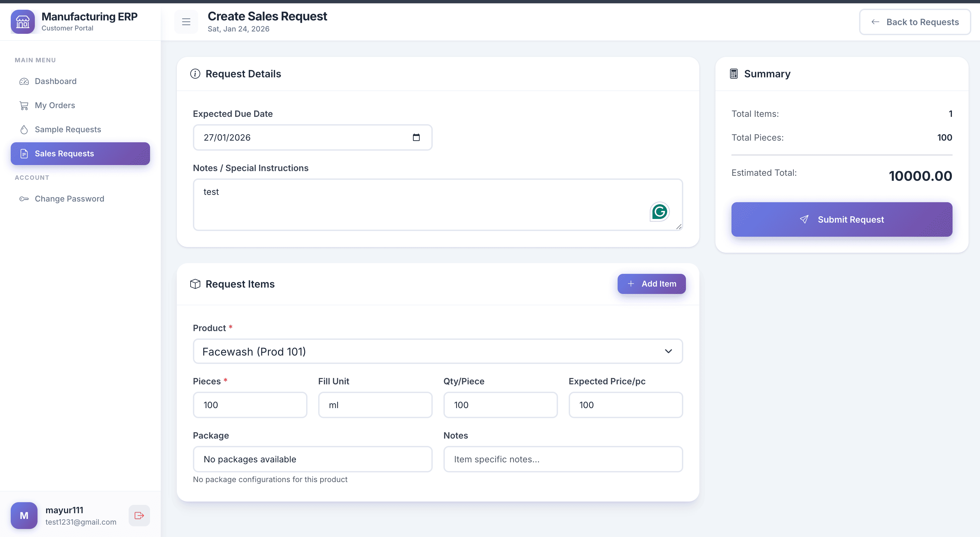Click the Summary calculator icon

pyautogui.click(x=734, y=74)
